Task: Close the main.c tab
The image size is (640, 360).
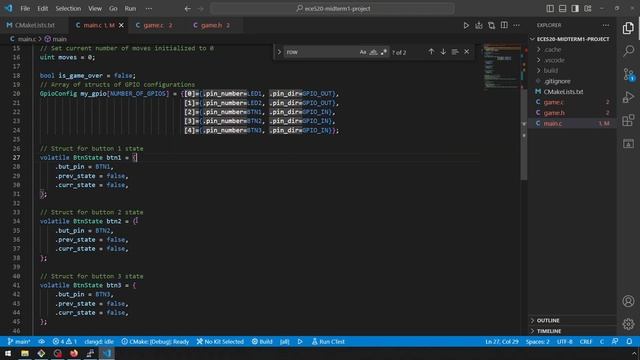Action: tap(121, 25)
